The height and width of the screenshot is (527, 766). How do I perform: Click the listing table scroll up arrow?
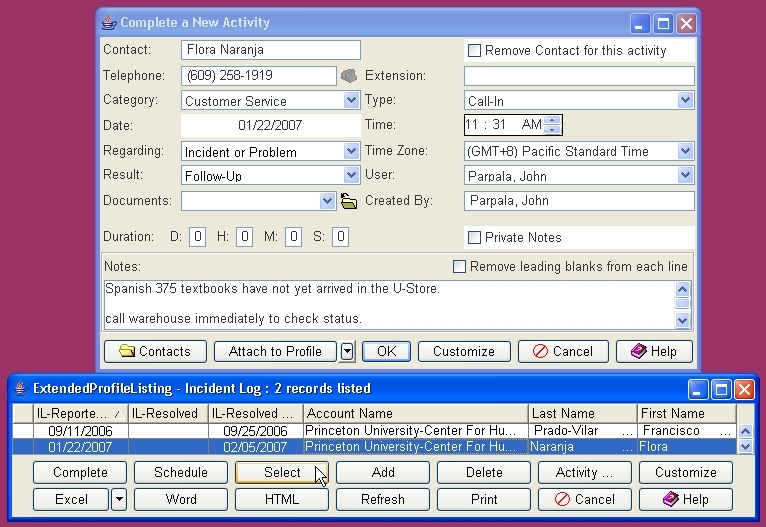click(x=745, y=431)
